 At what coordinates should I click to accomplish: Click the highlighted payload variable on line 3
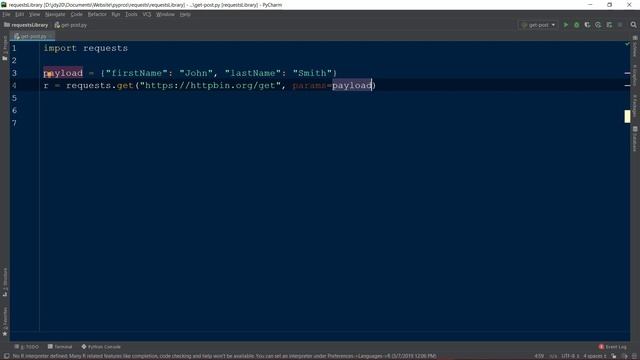coord(63,73)
